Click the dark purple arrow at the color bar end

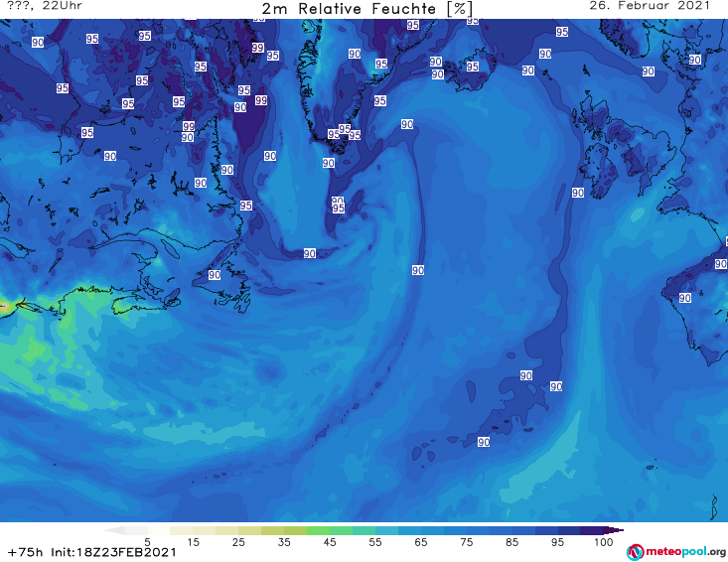[x=614, y=530]
